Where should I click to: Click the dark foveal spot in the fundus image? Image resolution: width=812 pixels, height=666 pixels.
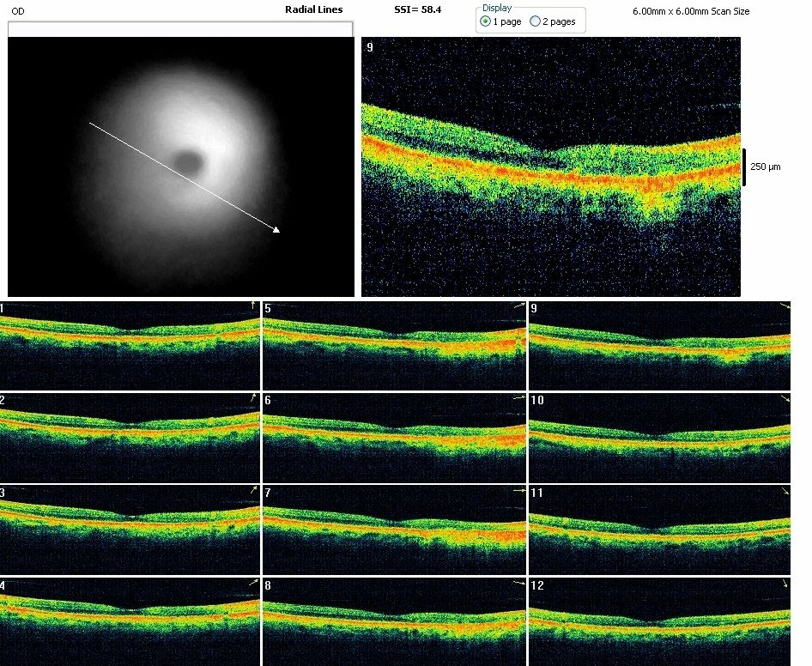pyautogui.click(x=188, y=160)
